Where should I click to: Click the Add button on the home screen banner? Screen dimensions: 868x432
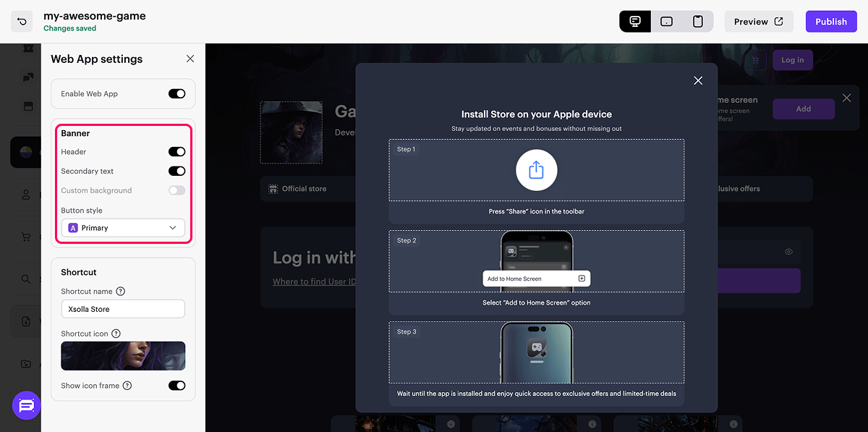pyautogui.click(x=803, y=109)
